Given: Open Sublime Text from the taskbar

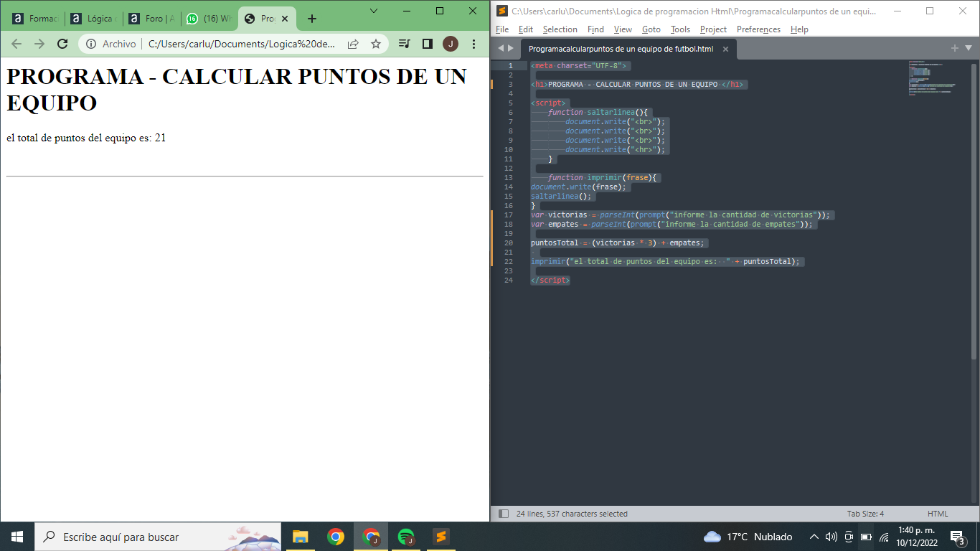Looking at the screenshot, I should [x=441, y=537].
